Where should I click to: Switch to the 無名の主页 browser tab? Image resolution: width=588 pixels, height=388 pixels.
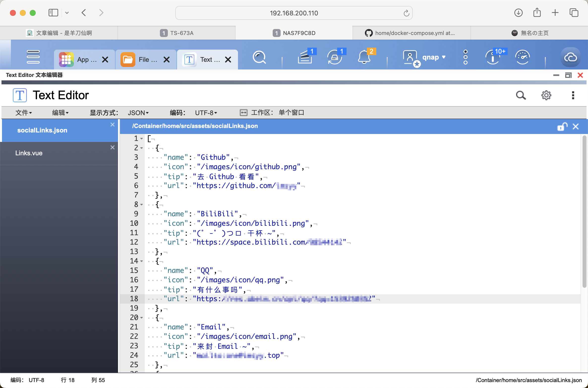tap(529, 33)
